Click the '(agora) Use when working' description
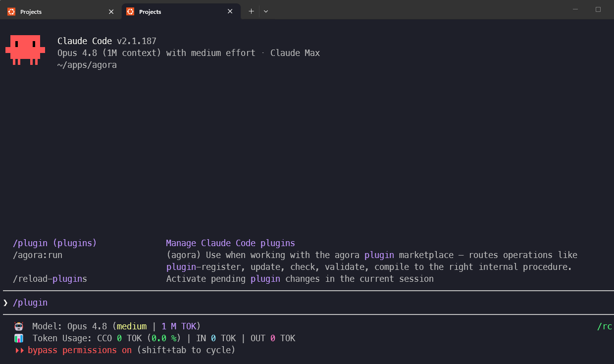Image resolution: width=614 pixels, height=364 pixels. click(372, 261)
